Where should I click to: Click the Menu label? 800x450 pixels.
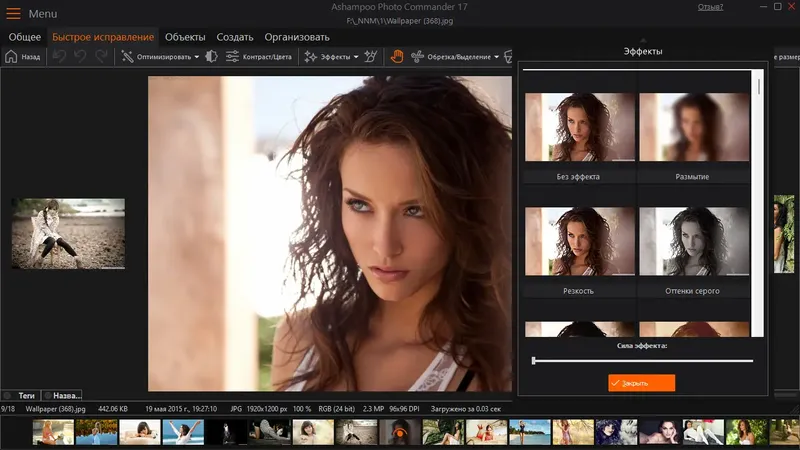[43, 14]
